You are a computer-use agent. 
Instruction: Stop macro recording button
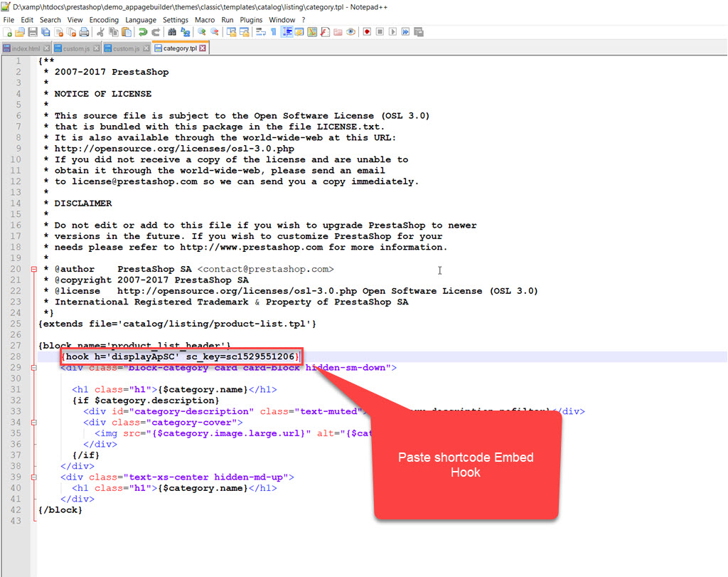(380, 32)
